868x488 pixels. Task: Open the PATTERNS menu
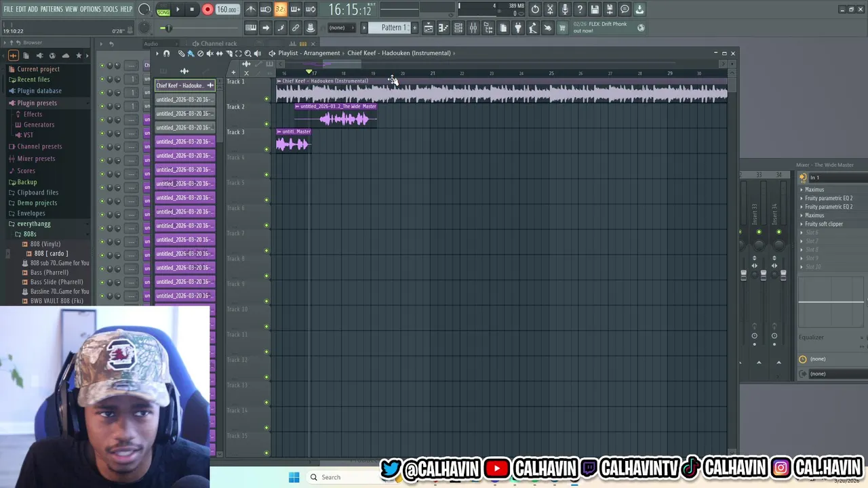pyautogui.click(x=52, y=9)
